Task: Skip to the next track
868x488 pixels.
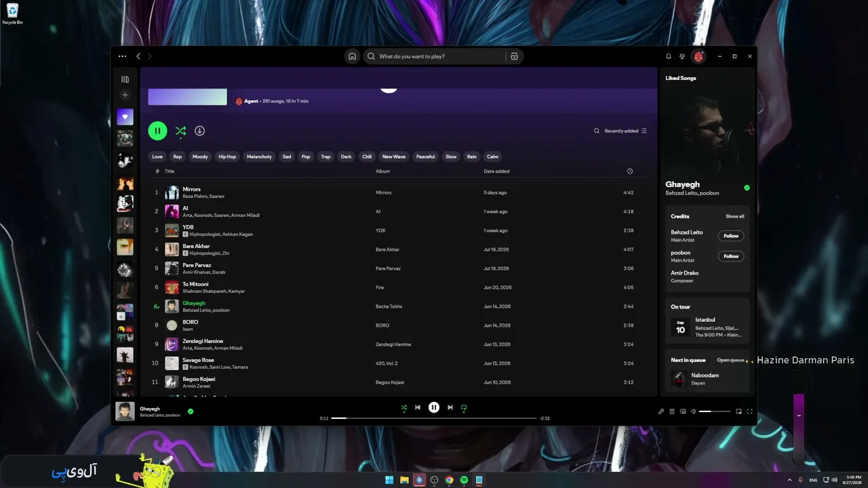Action: (x=450, y=407)
